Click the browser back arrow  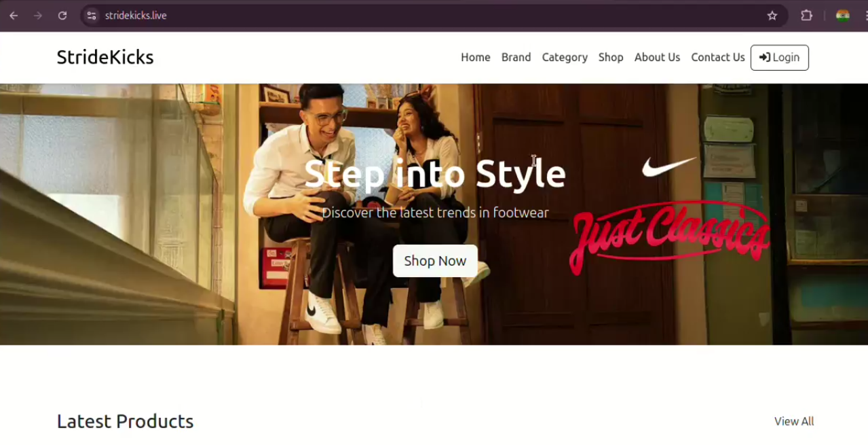[x=14, y=16]
